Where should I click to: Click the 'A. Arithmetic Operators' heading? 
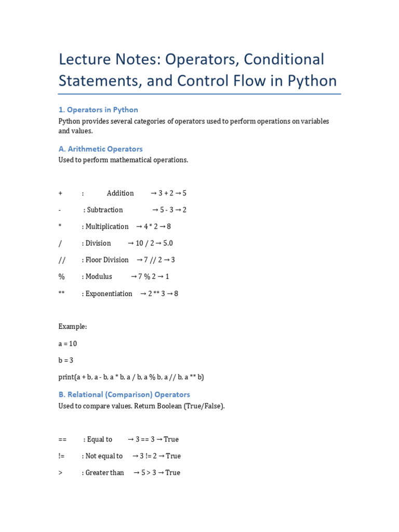pos(100,149)
